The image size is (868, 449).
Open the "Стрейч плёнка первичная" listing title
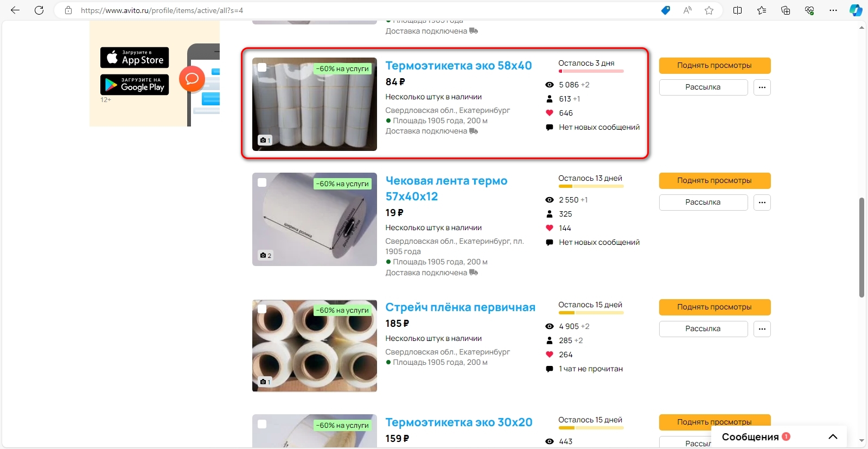coord(460,307)
